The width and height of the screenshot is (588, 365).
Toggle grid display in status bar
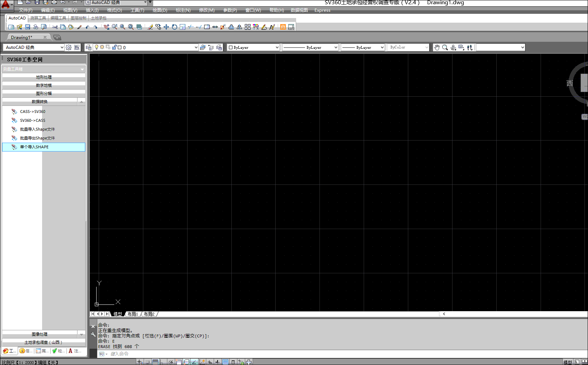(x=155, y=362)
